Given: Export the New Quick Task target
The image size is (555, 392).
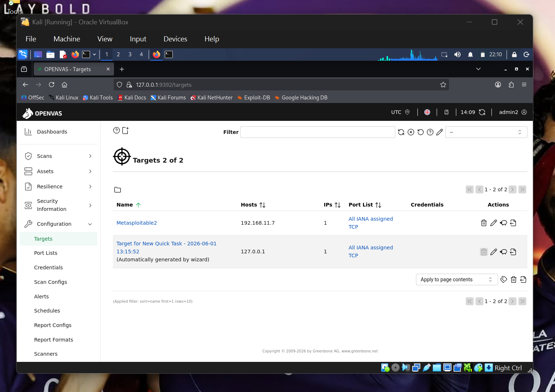Looking at the screenshot, I should point(513,252).
